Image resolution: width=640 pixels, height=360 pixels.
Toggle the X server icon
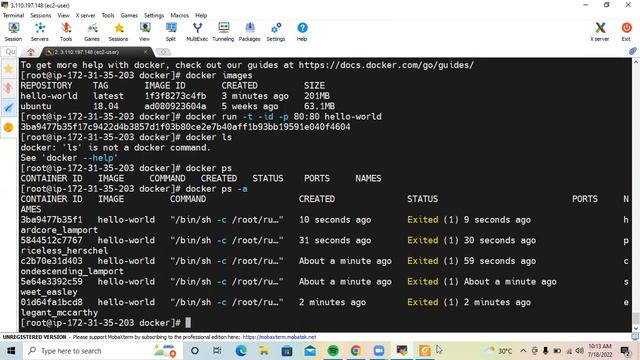pos(600,31)
